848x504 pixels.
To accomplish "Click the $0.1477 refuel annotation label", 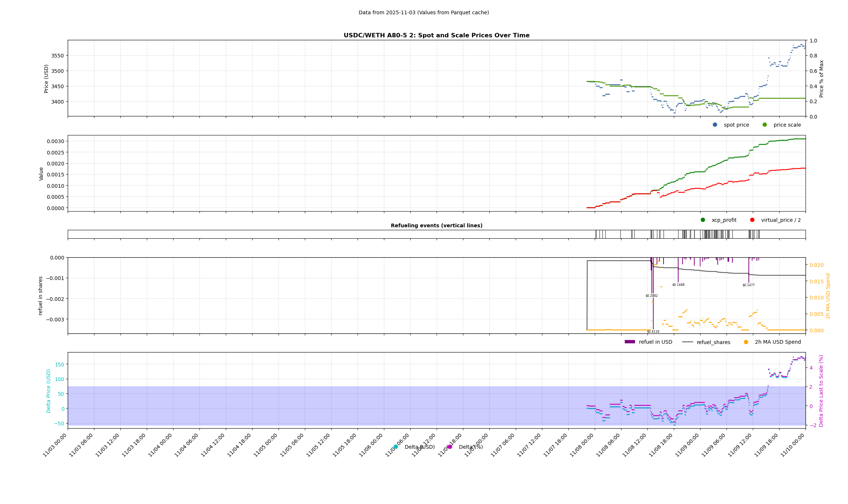I will click(748, 285).
